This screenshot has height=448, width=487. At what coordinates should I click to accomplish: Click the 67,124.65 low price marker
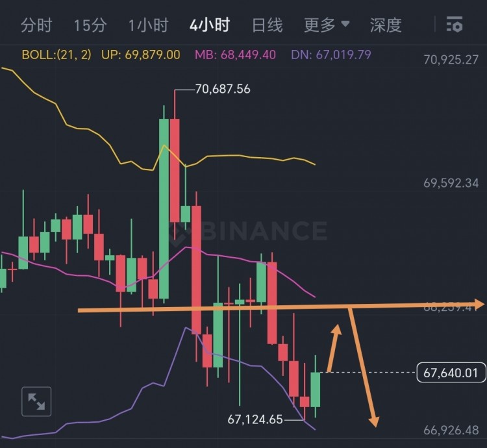255,419
